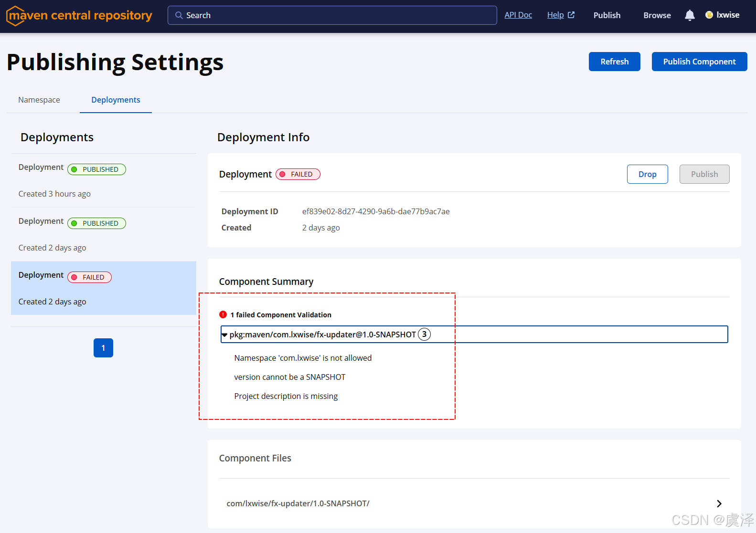
Task: Select the Deployments tab
Action: pos(116,100)
